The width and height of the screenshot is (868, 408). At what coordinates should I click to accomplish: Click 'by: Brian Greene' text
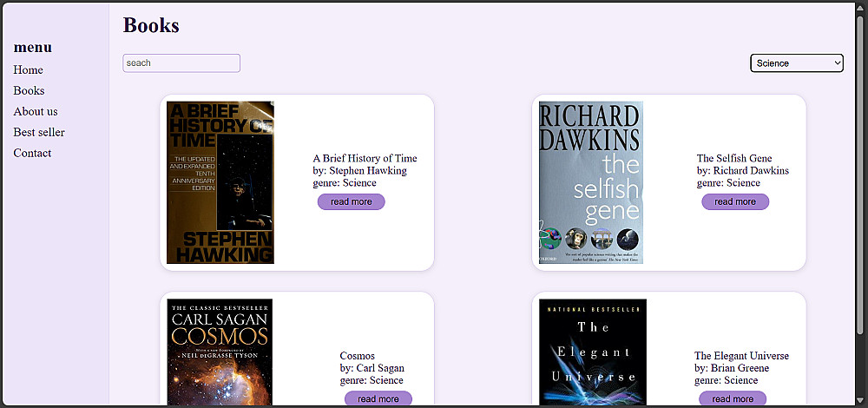pyautogui.click(x=731, y=368)
